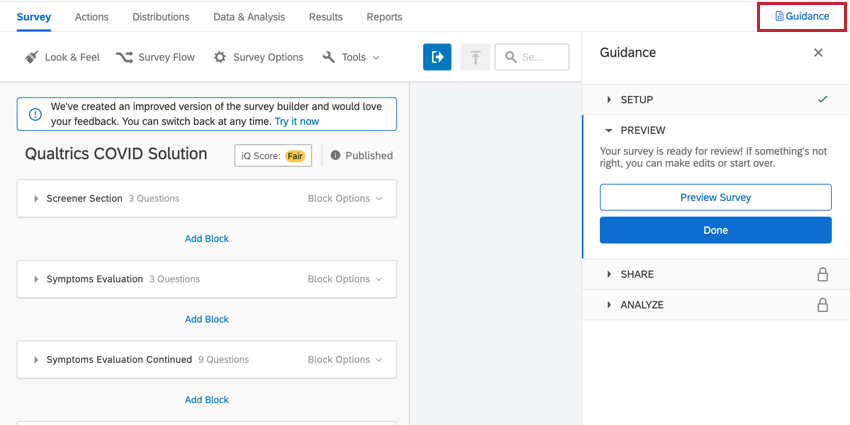
Task: Go to the Reports tab
Action: pyautogui.click(x=384, y=17)
